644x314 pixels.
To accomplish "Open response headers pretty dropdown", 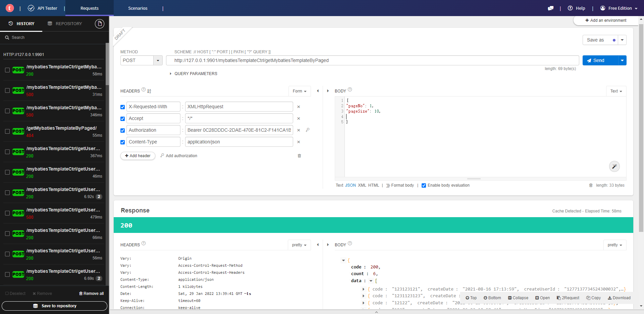I will point(299,245).
